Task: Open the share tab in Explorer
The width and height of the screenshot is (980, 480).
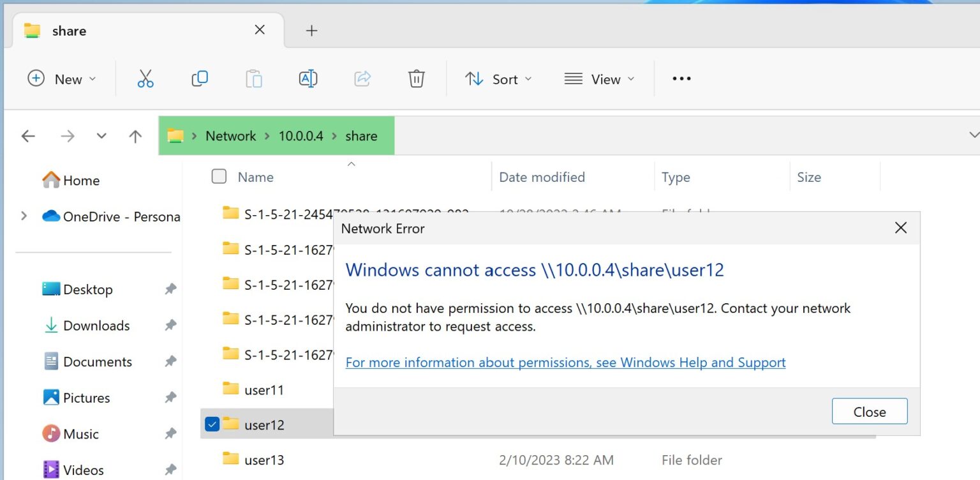Action: (x=70, y=30)
